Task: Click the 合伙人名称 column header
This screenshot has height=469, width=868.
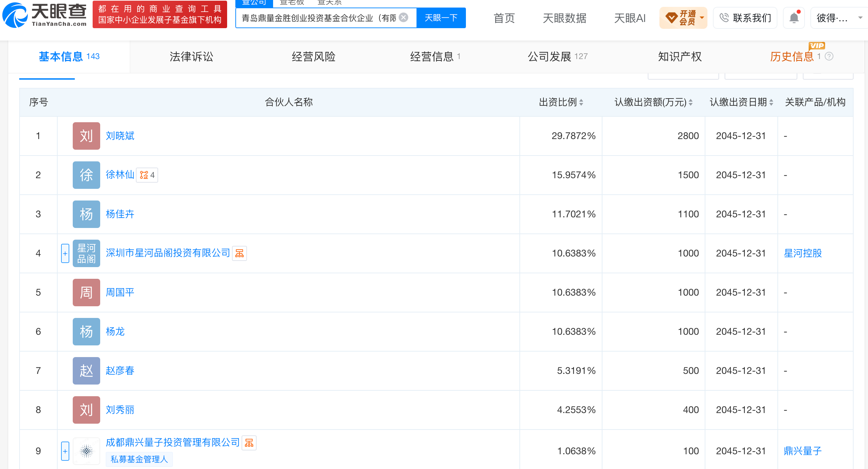Action: [x=289, y=102]
